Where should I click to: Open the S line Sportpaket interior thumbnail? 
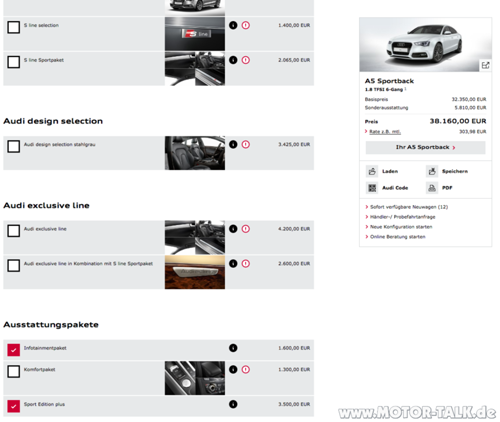(195, 69)
